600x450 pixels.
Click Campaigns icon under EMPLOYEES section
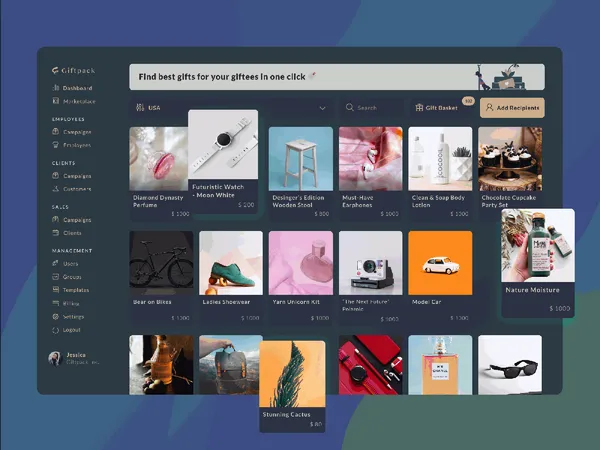(55, 132)
